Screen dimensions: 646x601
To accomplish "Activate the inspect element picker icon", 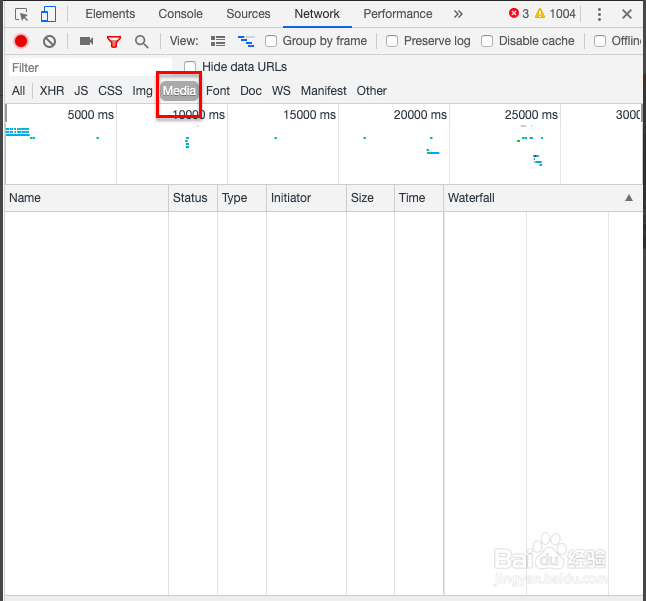I will pos(21,14).
